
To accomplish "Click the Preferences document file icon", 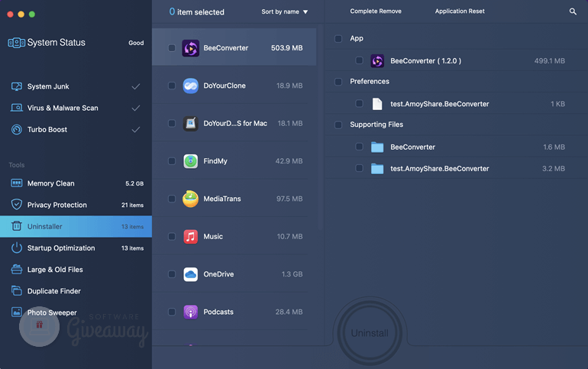I will point(377,104).
